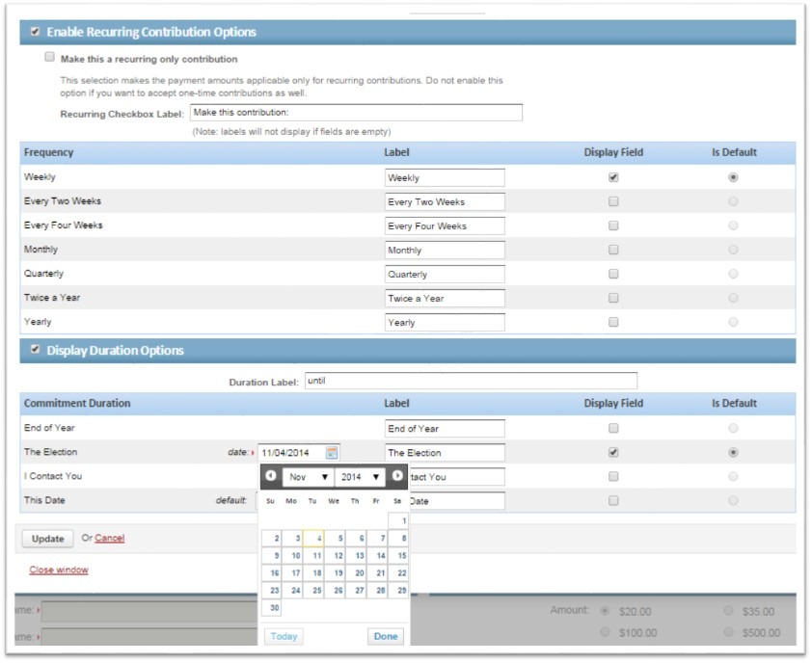Click the Weekly label text field

click(x=445, y=177)
